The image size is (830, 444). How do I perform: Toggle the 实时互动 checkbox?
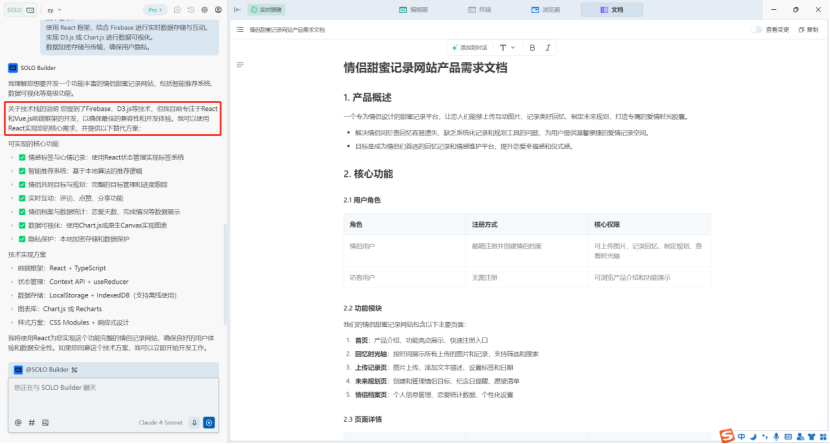click(x=22, y=198)
